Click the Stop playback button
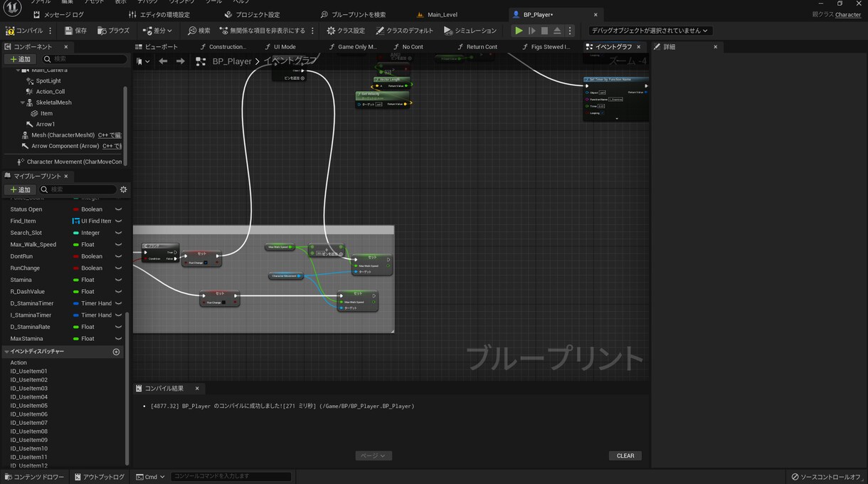Screen dimensions: 868x484 tap(544, 31)
